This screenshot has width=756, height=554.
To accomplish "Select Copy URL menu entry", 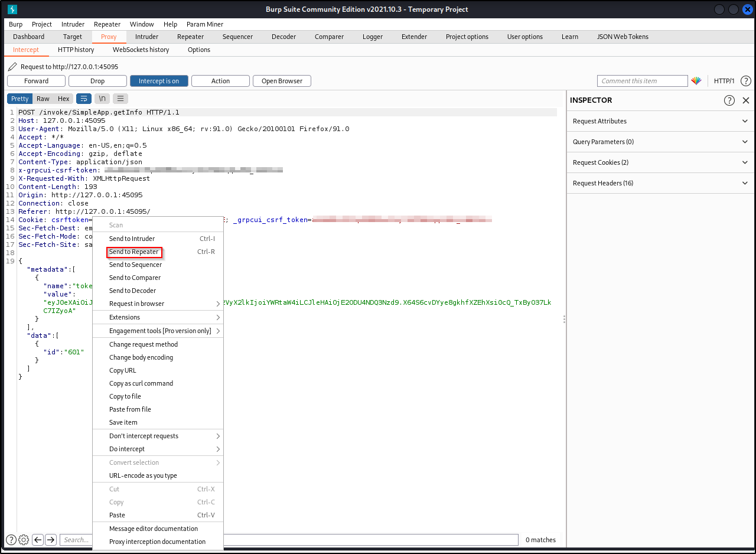I will click(x=158, y=370).
